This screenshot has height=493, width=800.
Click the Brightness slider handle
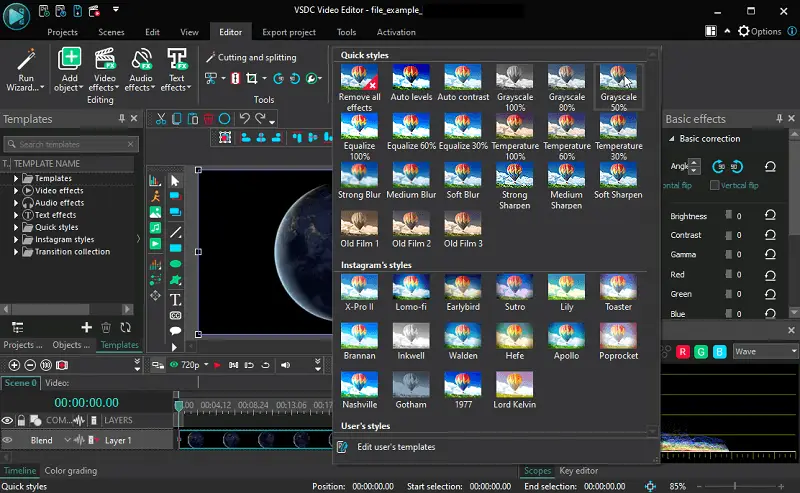pyautogui.click(x=729, y=215)
